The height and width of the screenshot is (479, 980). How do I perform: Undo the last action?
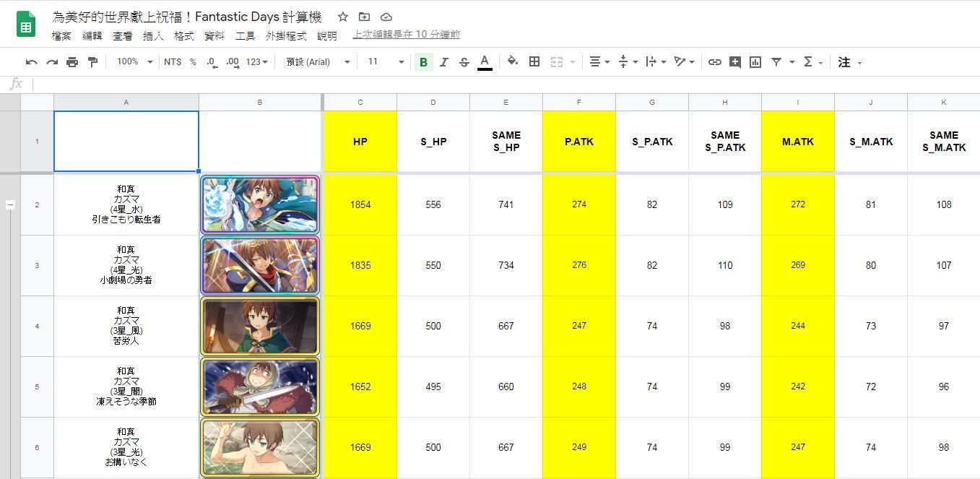pyautogui.click(x=31, y=62)
